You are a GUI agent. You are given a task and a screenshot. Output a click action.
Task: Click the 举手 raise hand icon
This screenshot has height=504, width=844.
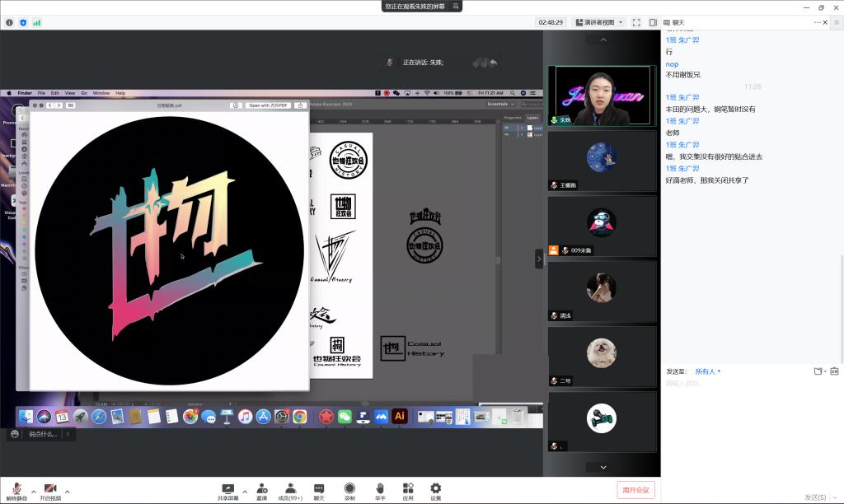coord(379,490)
